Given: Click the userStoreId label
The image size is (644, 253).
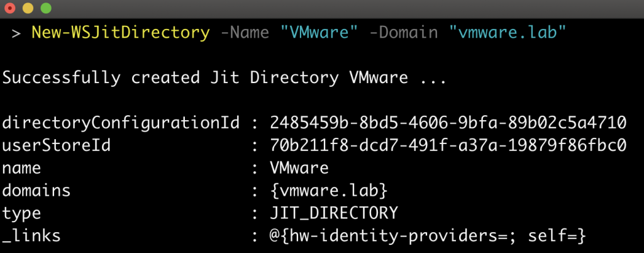Looking at the screenshot, I should (56, 145).
